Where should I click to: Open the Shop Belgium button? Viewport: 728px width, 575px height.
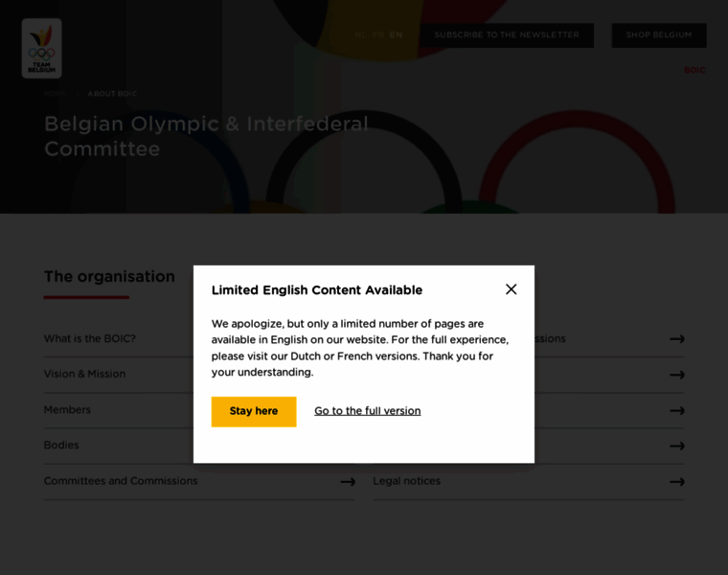click(x=659, y=35)
